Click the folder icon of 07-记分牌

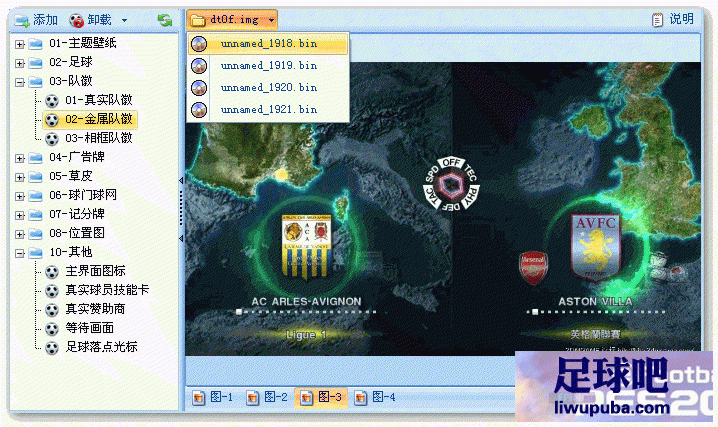point(36,215)
